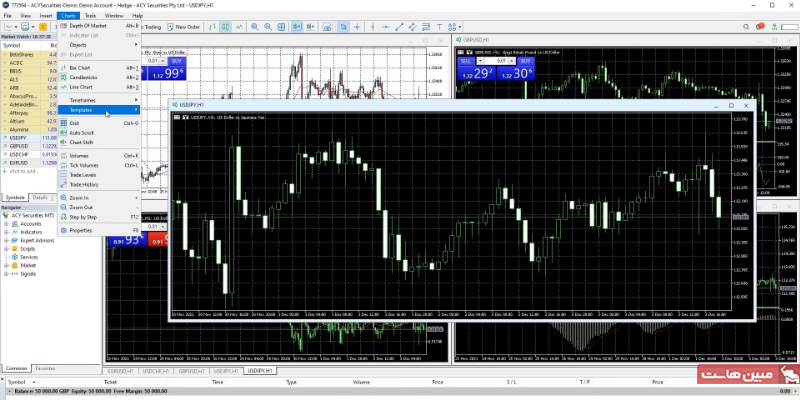Viewport: 800px width, 400px height.
Task: Click the yellow dollar symbols toolbar icon
Action: pos(43,27)
